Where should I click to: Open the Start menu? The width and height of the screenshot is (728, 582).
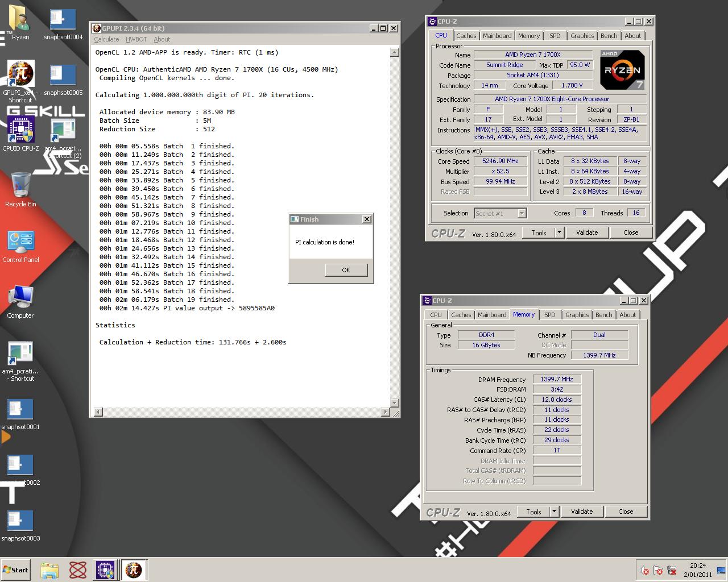click(16, 570)
